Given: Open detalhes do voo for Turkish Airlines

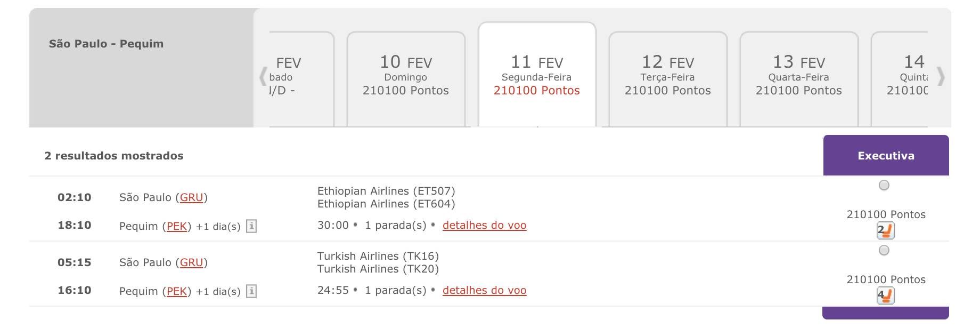Looking at the screenshot, I should [485, 291].
